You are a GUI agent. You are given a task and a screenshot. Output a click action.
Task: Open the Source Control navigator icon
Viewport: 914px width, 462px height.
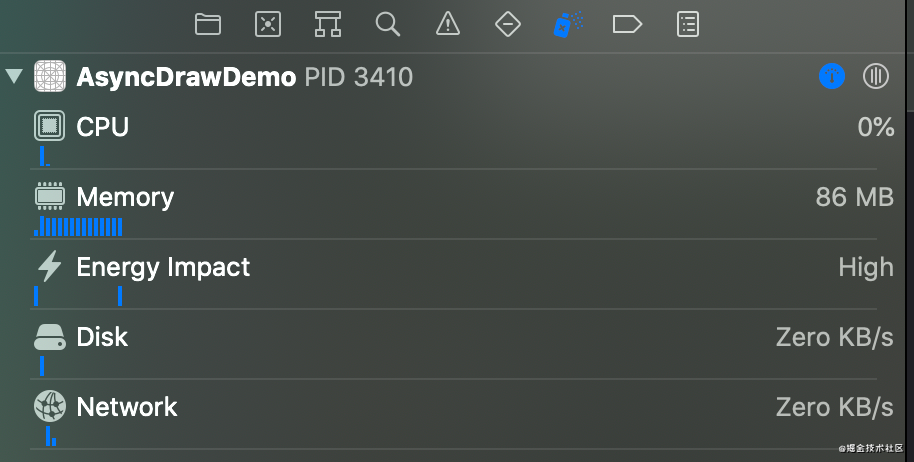268,24
